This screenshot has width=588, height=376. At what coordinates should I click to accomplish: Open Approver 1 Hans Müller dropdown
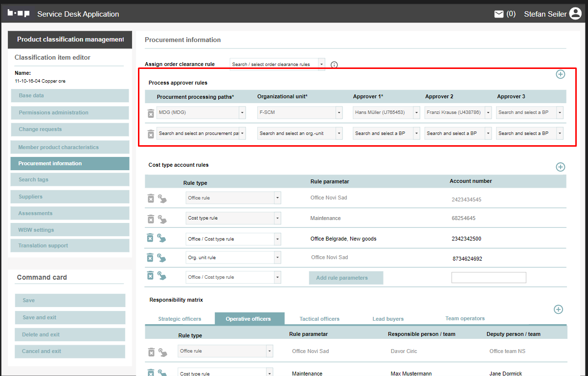416,113
